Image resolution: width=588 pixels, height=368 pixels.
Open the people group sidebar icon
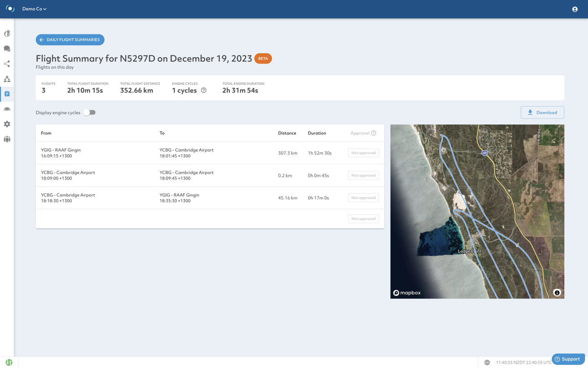point(7,139)
